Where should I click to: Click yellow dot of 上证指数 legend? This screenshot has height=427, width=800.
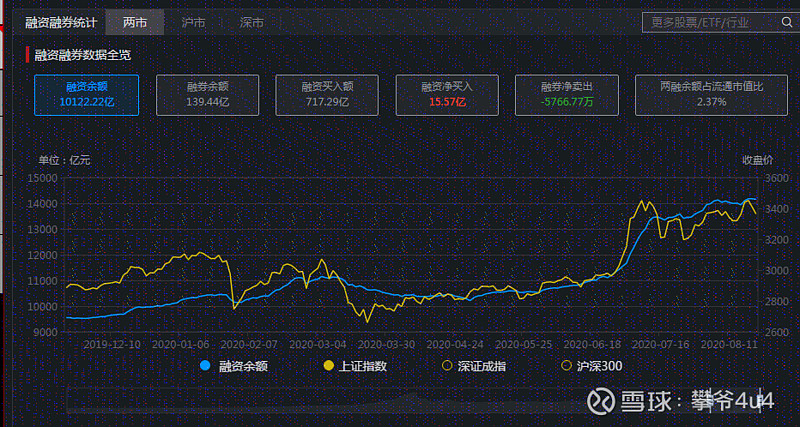point(329,366)
